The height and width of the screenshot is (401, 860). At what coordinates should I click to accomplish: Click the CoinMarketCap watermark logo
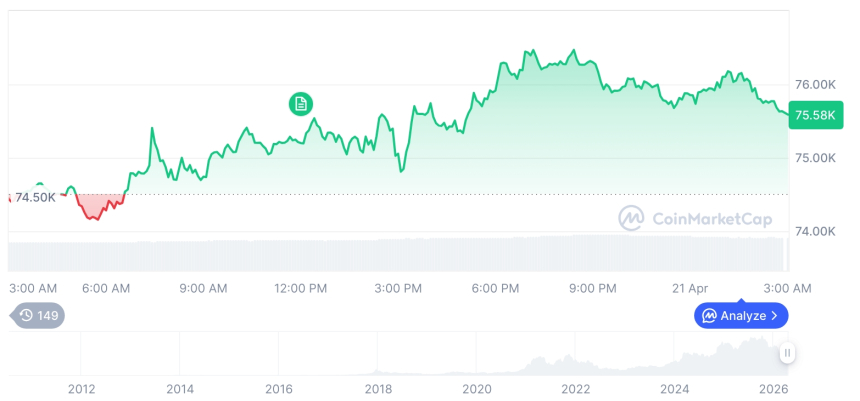(630, 218)
